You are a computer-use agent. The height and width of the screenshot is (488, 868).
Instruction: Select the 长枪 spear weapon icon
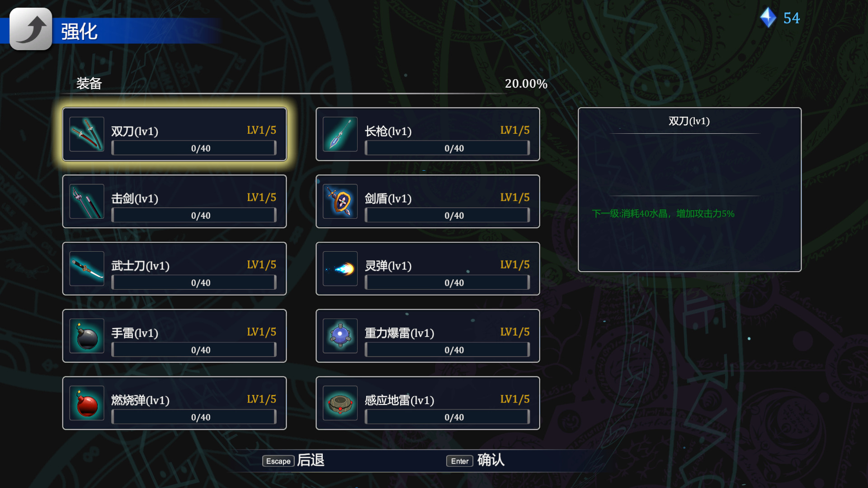[x=340, y=134]
